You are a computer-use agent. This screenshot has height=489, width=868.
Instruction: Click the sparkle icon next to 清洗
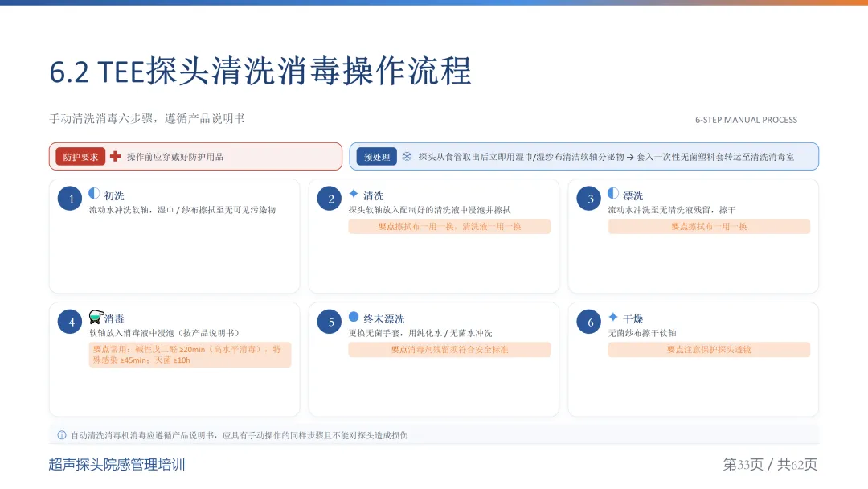(354, 193)
